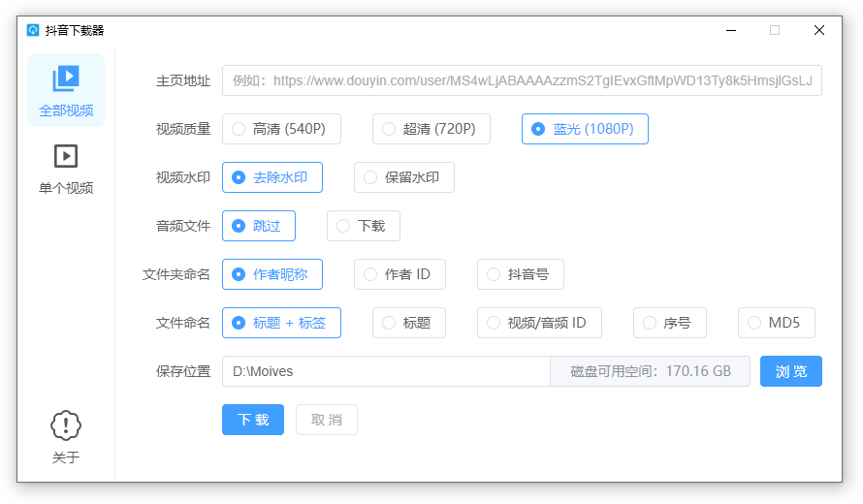Choose 去除水印 watermark option
Image resolution: width=863 pixels, height=504 pixels.
point(272,177)
